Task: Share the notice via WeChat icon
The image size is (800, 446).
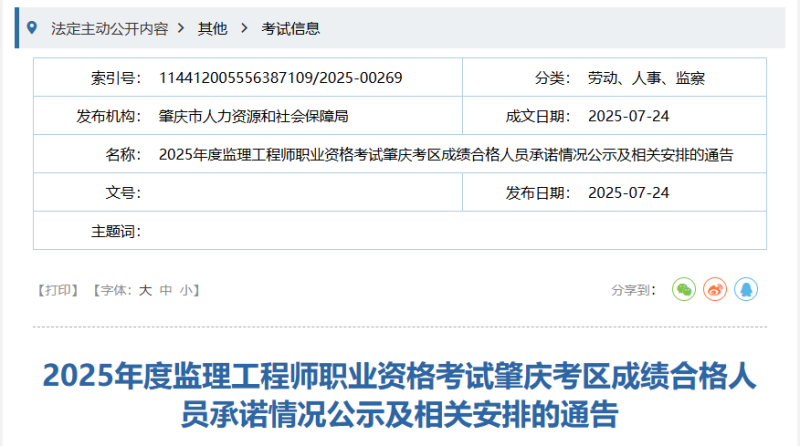Action: [x=684, y=289]
